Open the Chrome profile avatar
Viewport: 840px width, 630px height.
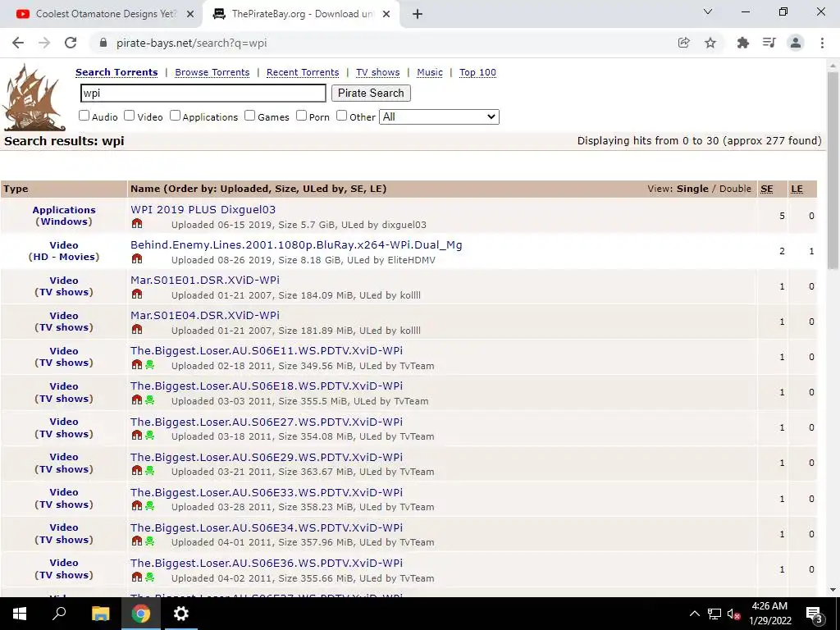click(x=796, y=43)
